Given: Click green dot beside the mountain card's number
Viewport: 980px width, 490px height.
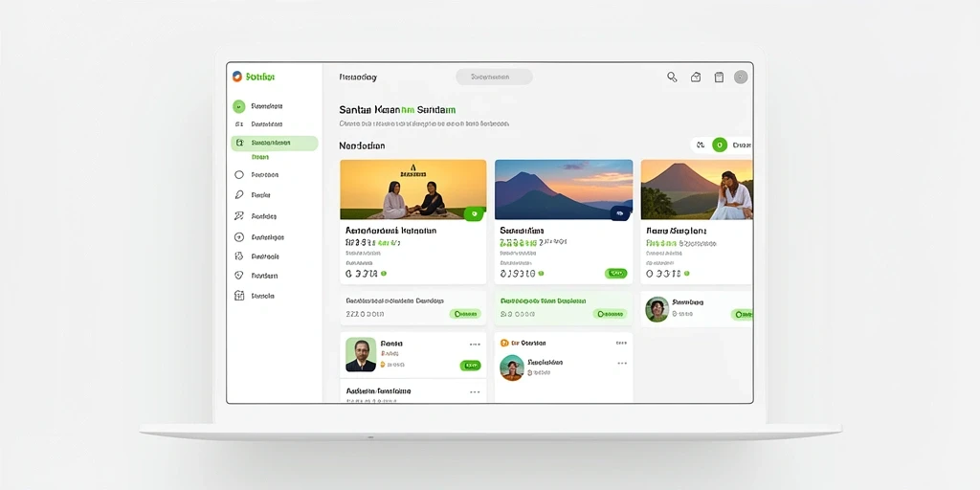Looking at the screenshot, I should click(x=541, y=274).
